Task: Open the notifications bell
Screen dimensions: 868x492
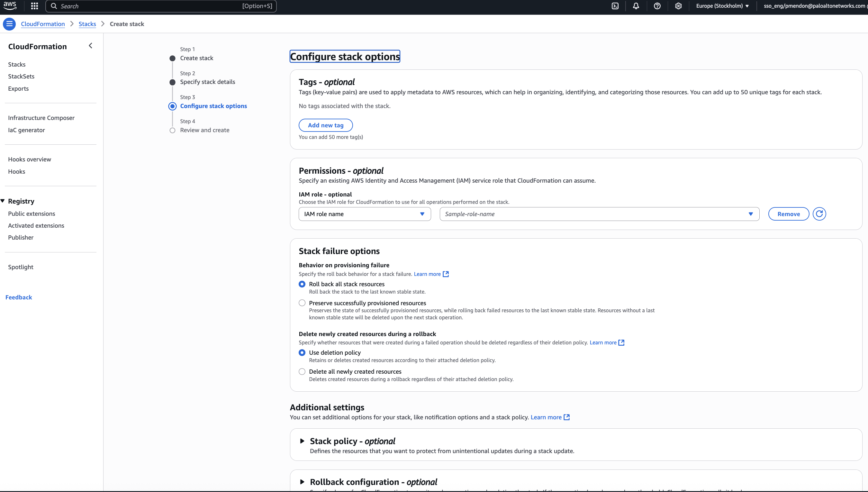Action: (636, 6)
